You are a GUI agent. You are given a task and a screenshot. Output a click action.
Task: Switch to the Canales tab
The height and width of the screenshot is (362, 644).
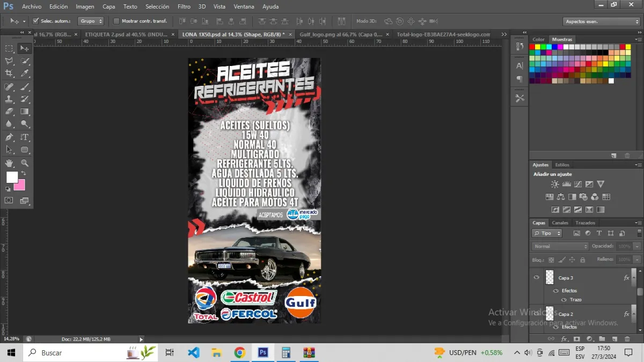click(x=560, y=223)
